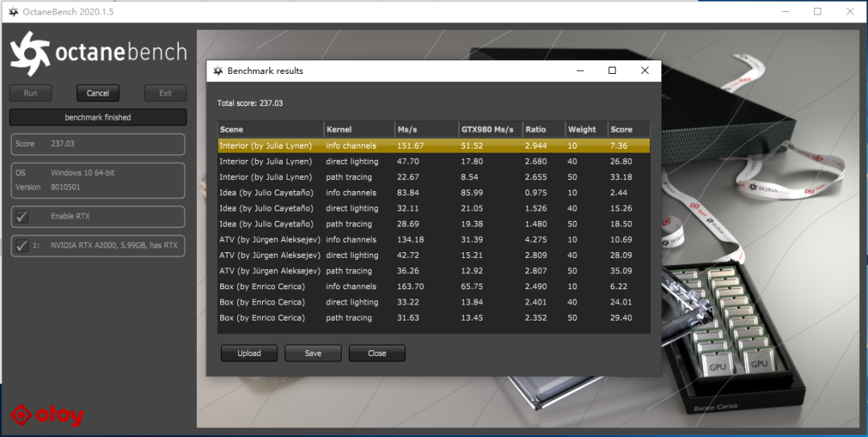The width and height of the screenshot is (868, 437).
Task: Click the Total score: 237.03 text
Action: 250,103
